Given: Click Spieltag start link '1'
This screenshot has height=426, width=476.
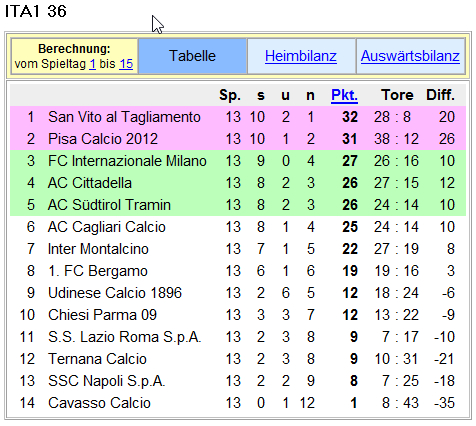Looking at the screenshot, I should click(x=92, y=64).
